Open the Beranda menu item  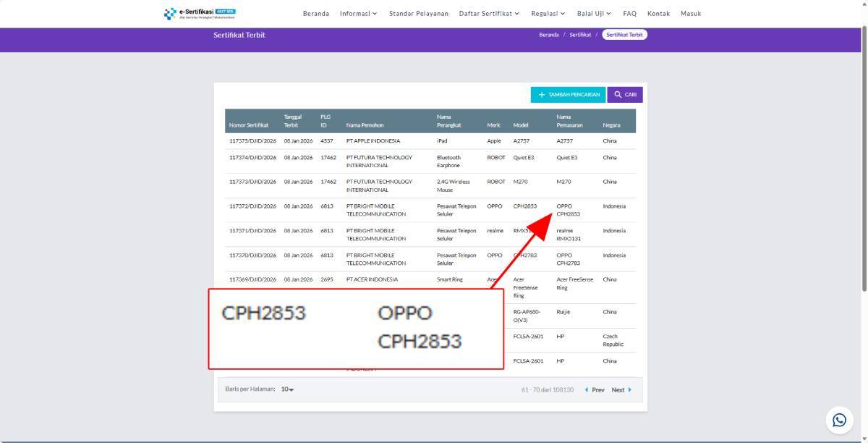coord(316,13)
